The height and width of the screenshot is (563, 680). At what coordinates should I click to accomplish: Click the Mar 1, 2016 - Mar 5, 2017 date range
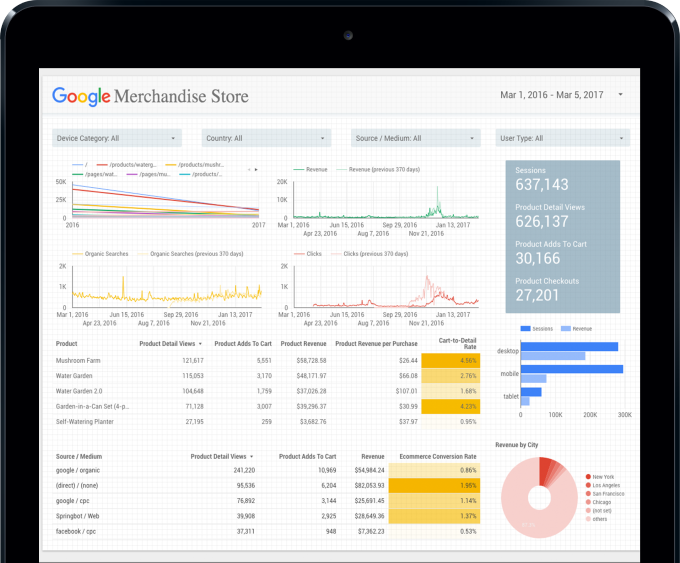(552, 95)
